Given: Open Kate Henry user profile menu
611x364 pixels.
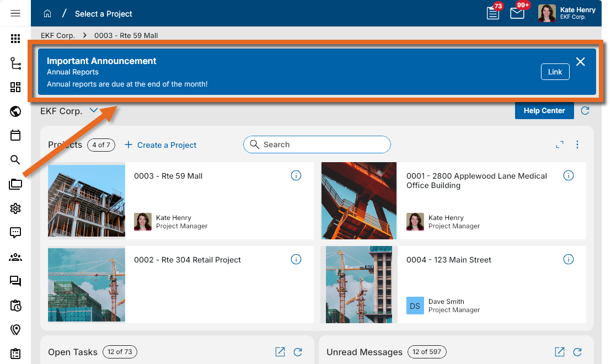Looking at the screenshot, I should pos(568,13).
